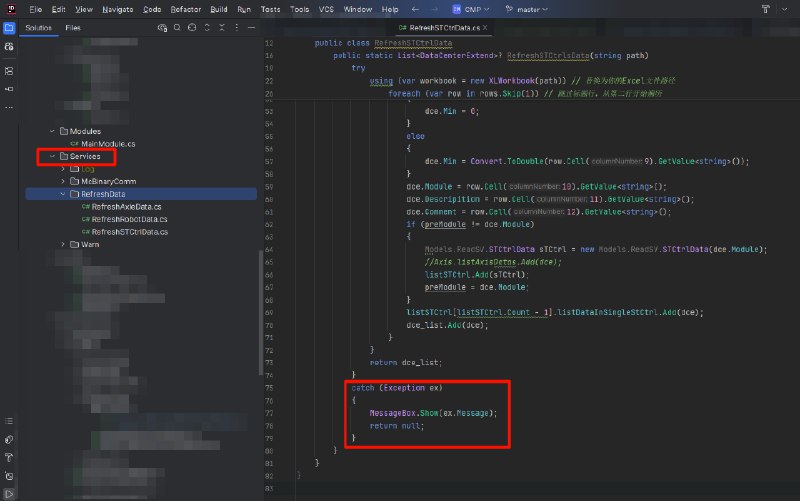Collapse the Services folder in tree
Screen dimensions: 800x501
coord(53,156)
